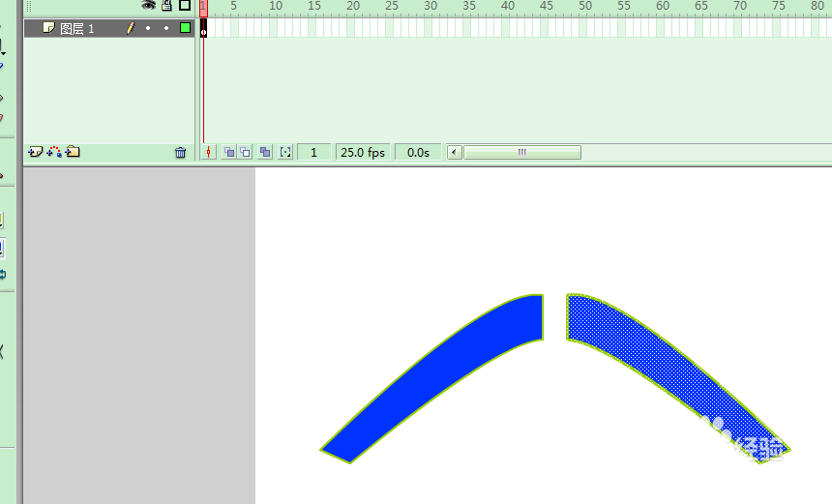Click the 0.0s elapsed time readout

tap(418, 153)
